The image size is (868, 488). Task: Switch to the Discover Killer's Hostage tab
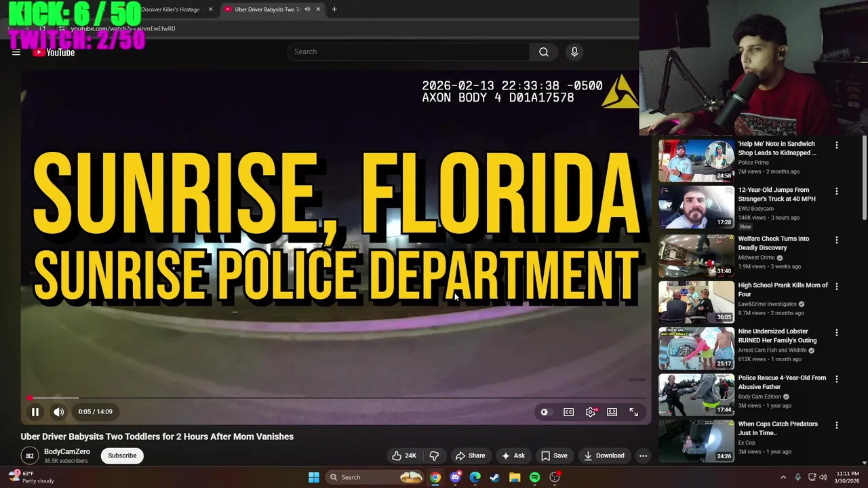pos(170,9)
